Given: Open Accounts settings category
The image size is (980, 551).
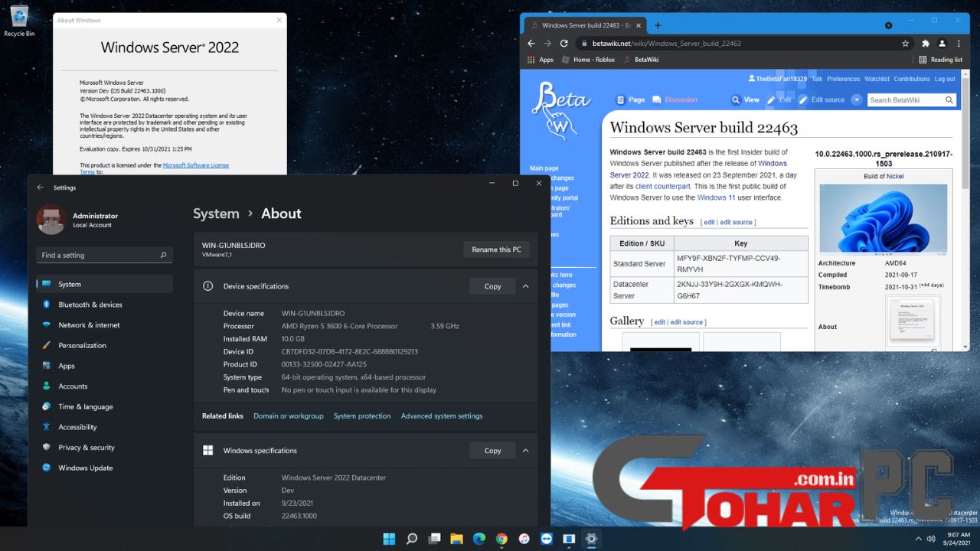Looking at the screenshot, I should [x=104, y=386].
